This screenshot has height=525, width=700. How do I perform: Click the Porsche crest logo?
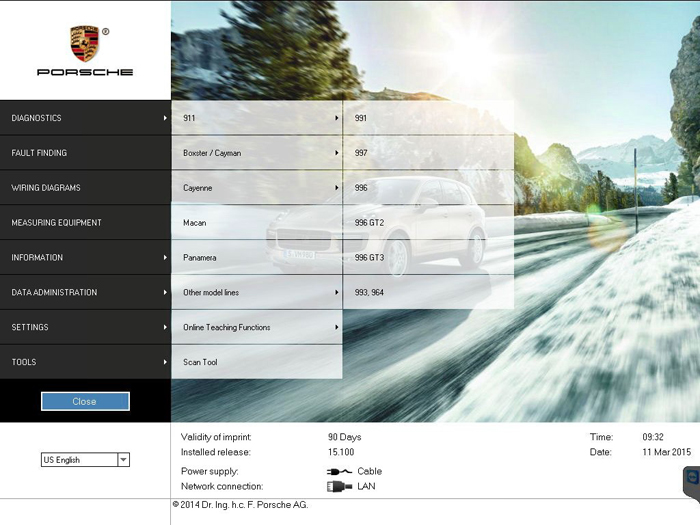coord(84,43)
